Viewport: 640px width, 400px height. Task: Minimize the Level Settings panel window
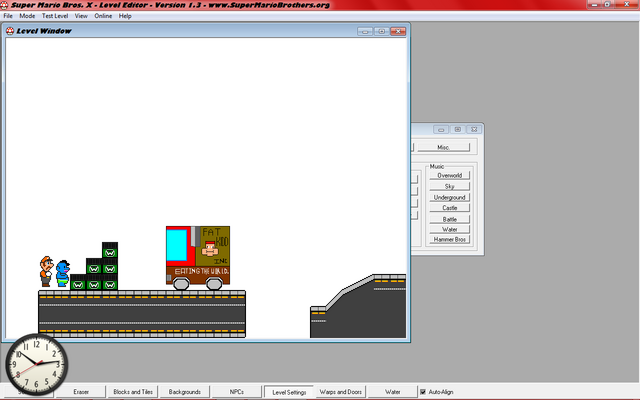[x=441, y=129]
